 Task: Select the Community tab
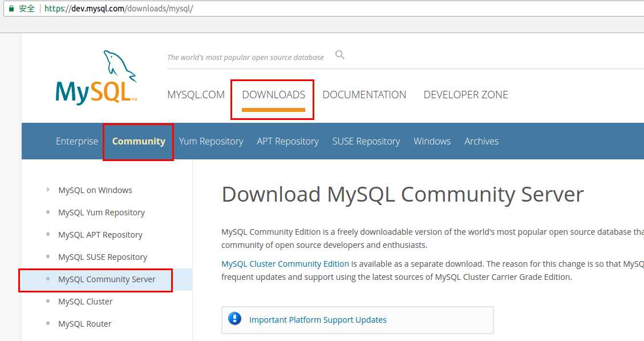[x=139, y=141]
